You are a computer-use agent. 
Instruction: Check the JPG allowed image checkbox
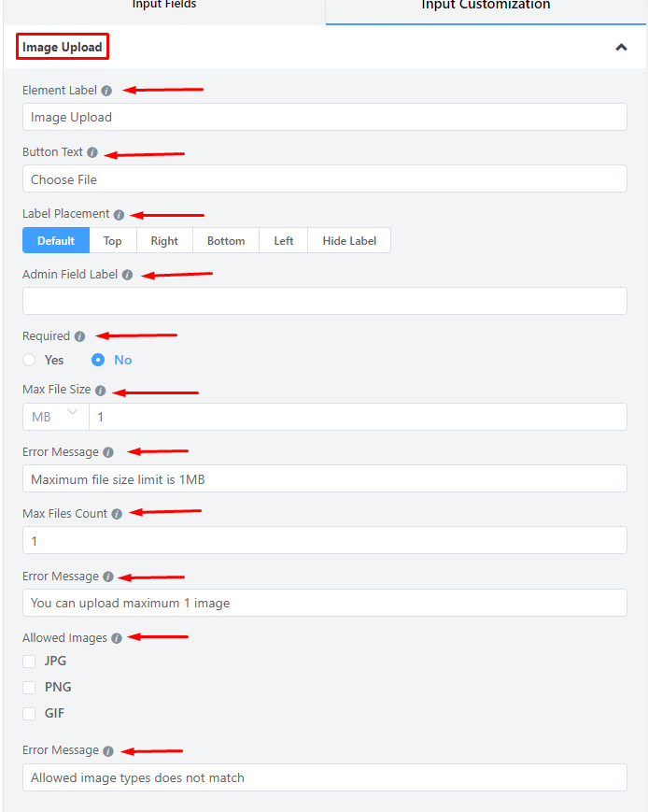[x=30, y=662]
